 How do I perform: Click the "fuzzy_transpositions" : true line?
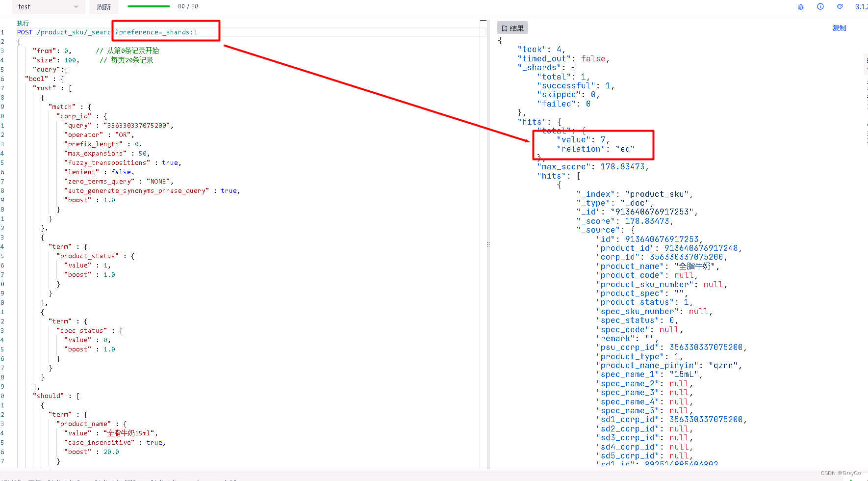(x=123, y=163)
